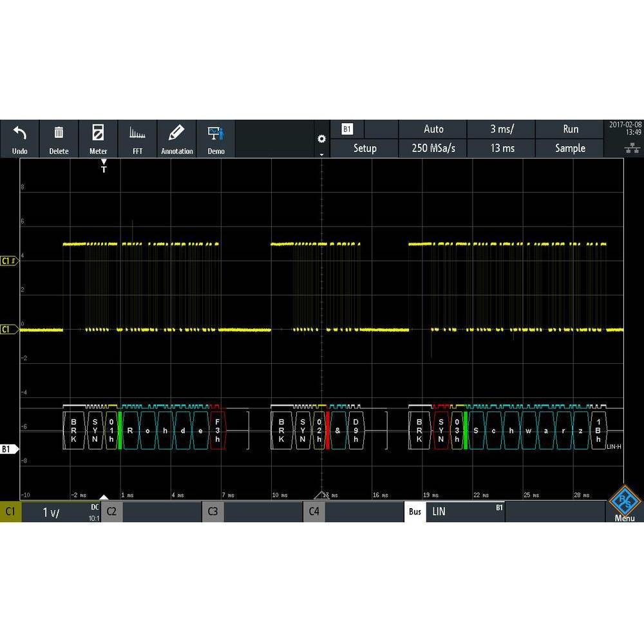Image resolution: width=644 pixels, height=644 pixels.
Task: Open the FFT spectrum tool
Action: (x=137, y=139)
